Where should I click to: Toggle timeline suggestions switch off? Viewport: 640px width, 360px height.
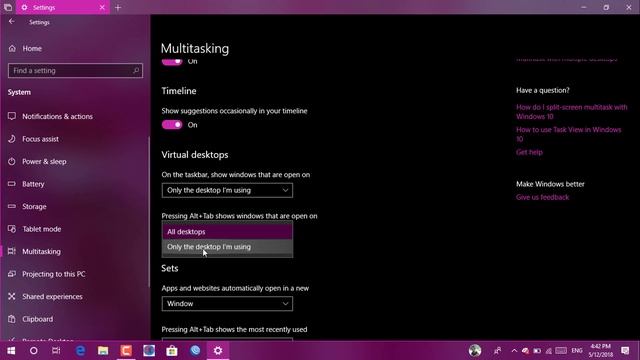pyautogui.click(x=172, y=125)
